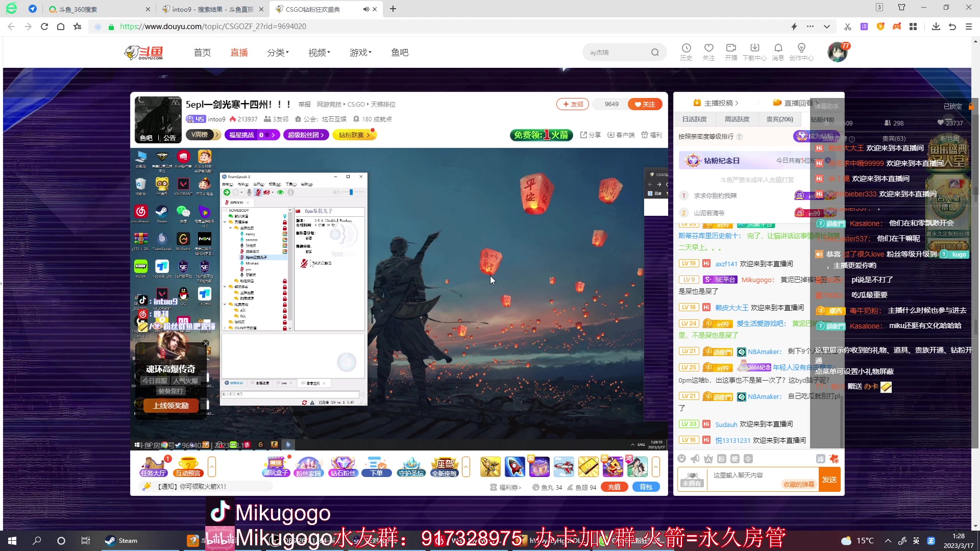Viewport: 980px width, 551px height.
Task: Expand the gift list up arrow
Action: point(656,466)
